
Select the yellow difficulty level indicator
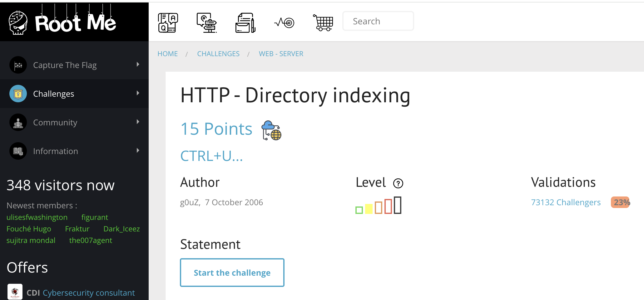[x=369, y=208]
